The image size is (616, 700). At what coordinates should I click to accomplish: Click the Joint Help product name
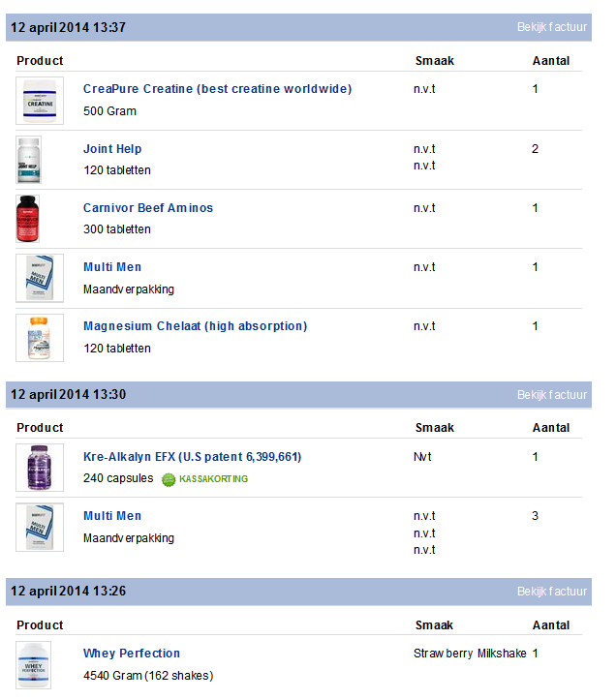pos(112,149)
